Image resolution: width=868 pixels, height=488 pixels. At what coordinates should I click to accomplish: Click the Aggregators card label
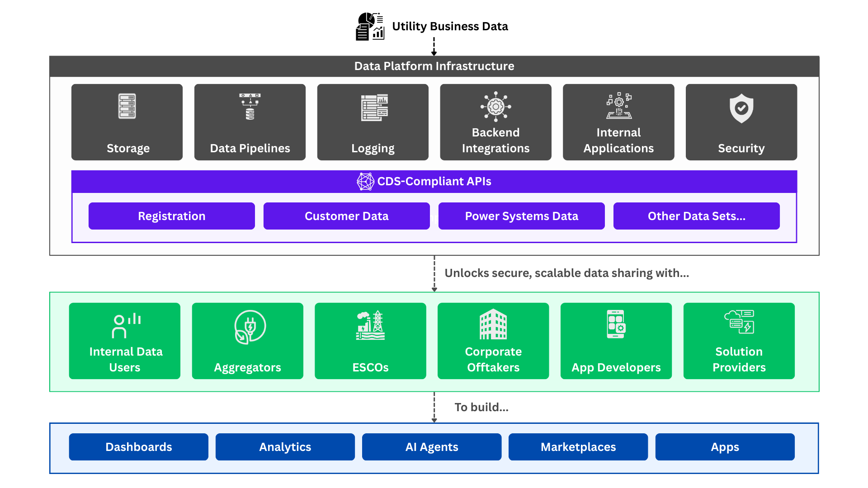[x=247, y=368]
